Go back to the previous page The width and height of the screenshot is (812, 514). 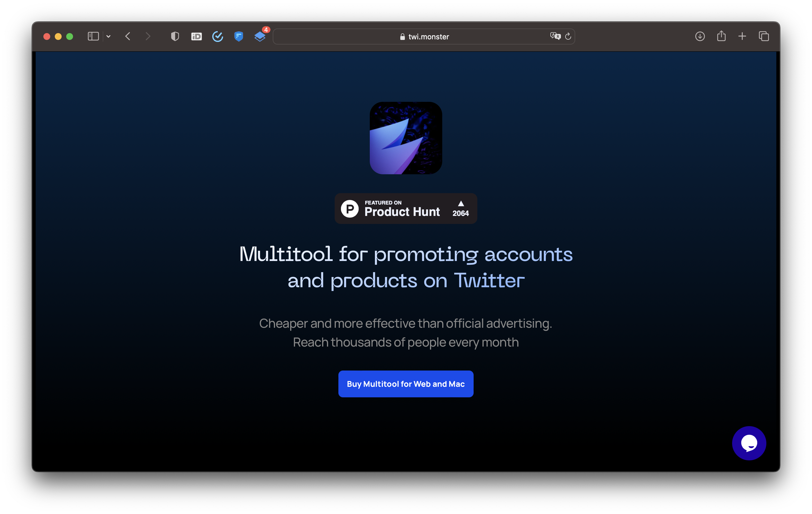pyautogui.click(x=128, y=37)
